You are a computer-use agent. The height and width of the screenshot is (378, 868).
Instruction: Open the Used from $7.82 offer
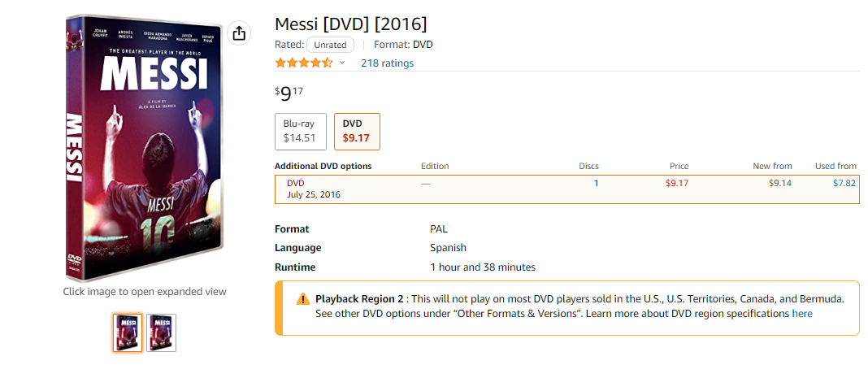[844, 183]
